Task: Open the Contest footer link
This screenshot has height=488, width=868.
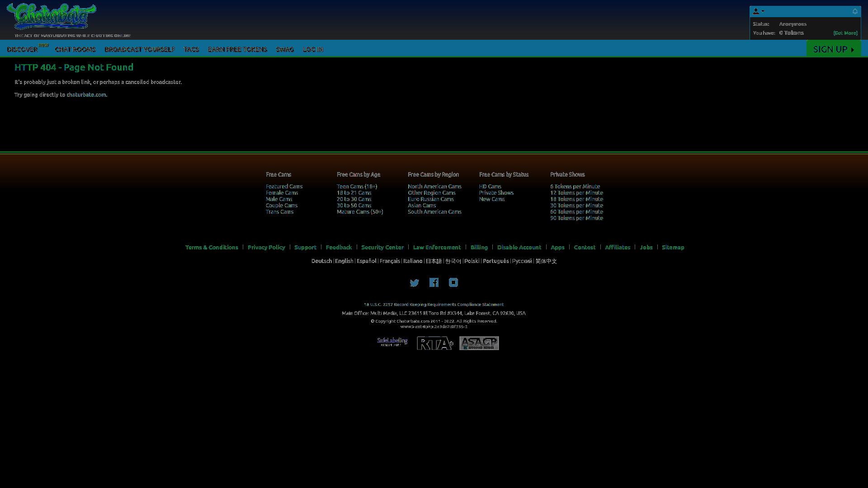Action: [585, 247]
